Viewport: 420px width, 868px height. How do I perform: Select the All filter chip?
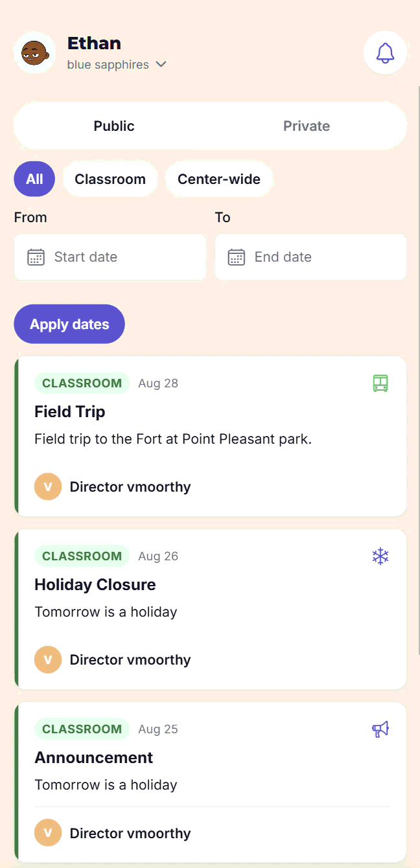pos(34,179)
